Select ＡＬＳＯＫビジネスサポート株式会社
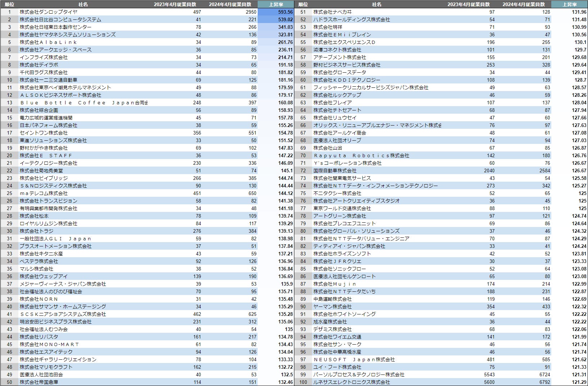The image size is (588, 386). click(60, 95)
